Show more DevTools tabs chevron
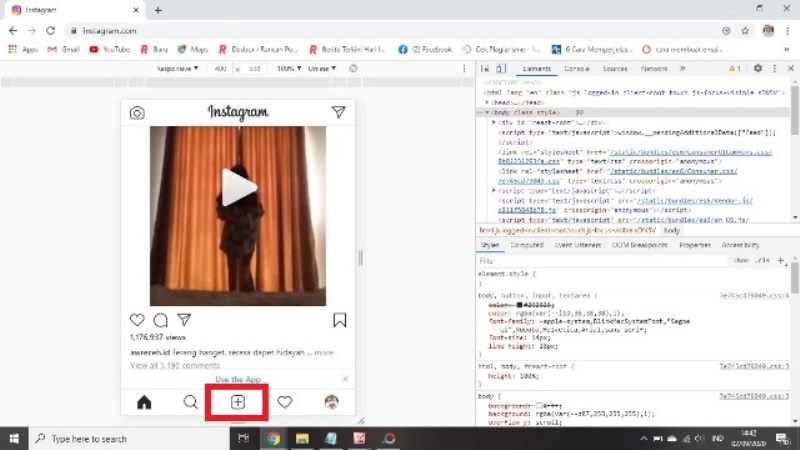 (682, 68)
